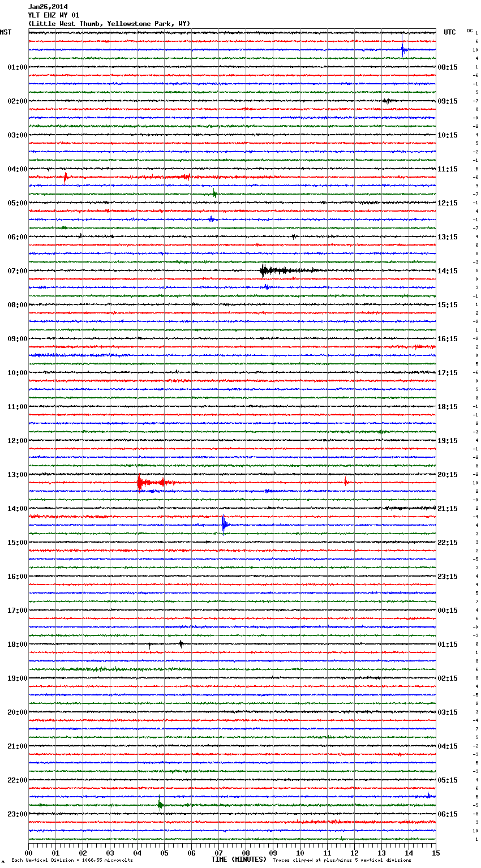Click the 00:15 UTC time label
The image size is (481, 868).
(448, 611)
